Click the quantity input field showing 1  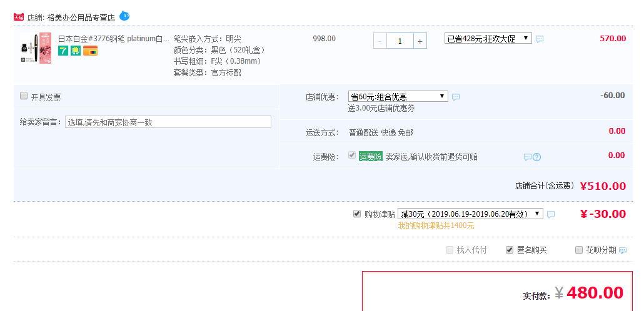[x=400, y=41]
